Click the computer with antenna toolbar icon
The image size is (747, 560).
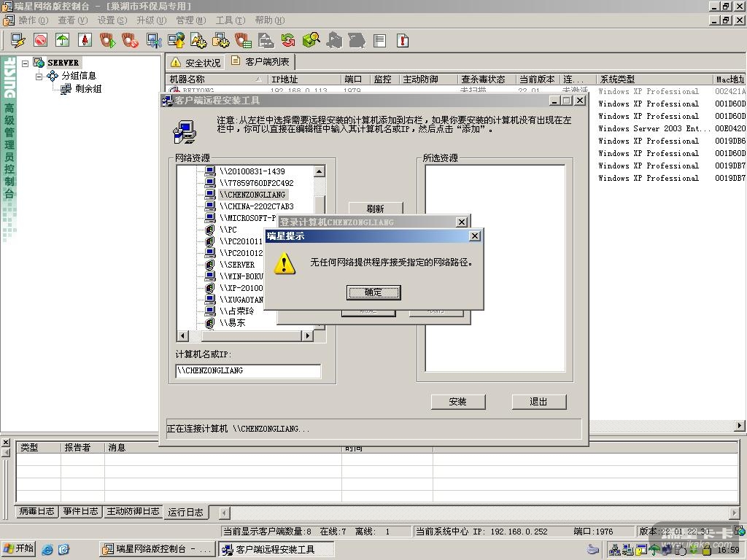coord(154,41)
